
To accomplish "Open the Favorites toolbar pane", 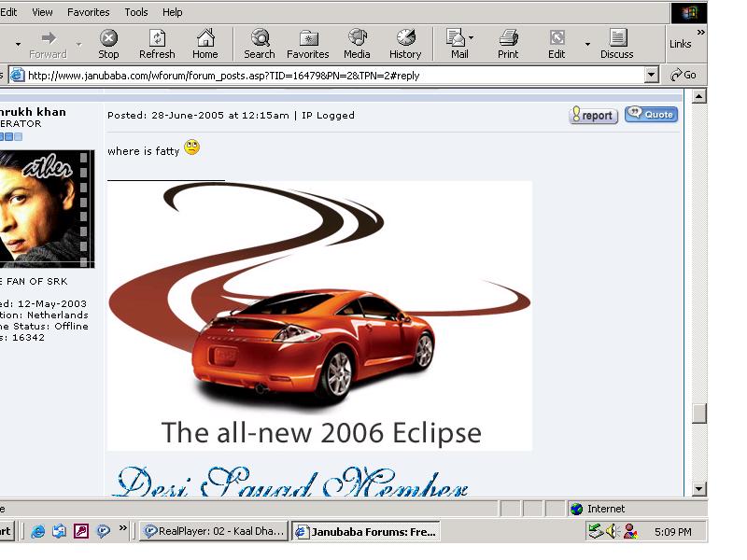I will pyautogui.click(x=308, y=44).
